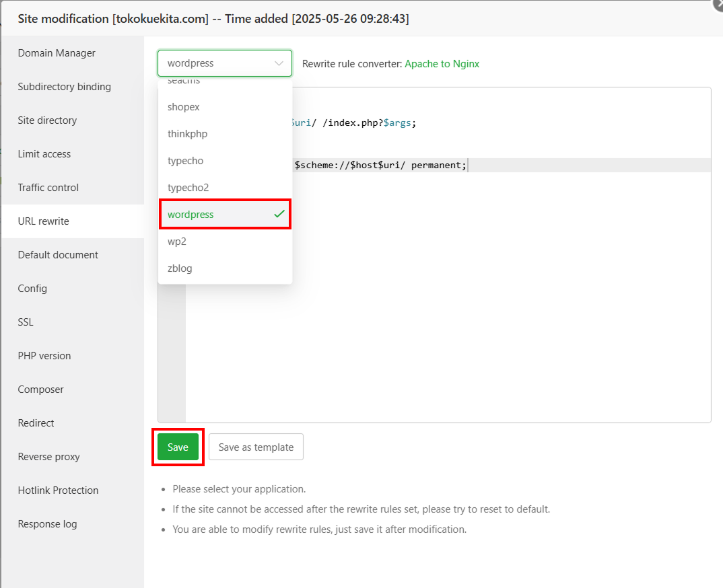723x588 pixels.
Task: Click the green Save button
Action: [x=178, y=447]
